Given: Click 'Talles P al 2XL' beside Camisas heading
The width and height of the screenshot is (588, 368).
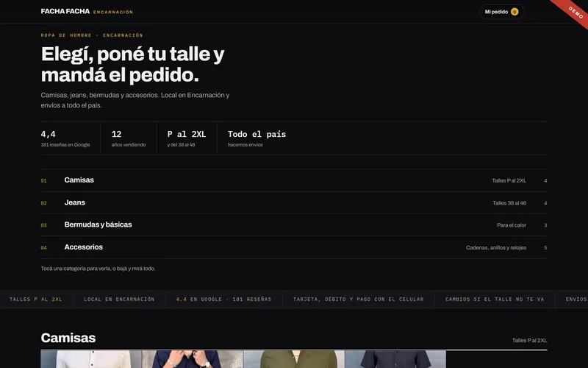Looking at the screenshot, I should tap(529, 341).
